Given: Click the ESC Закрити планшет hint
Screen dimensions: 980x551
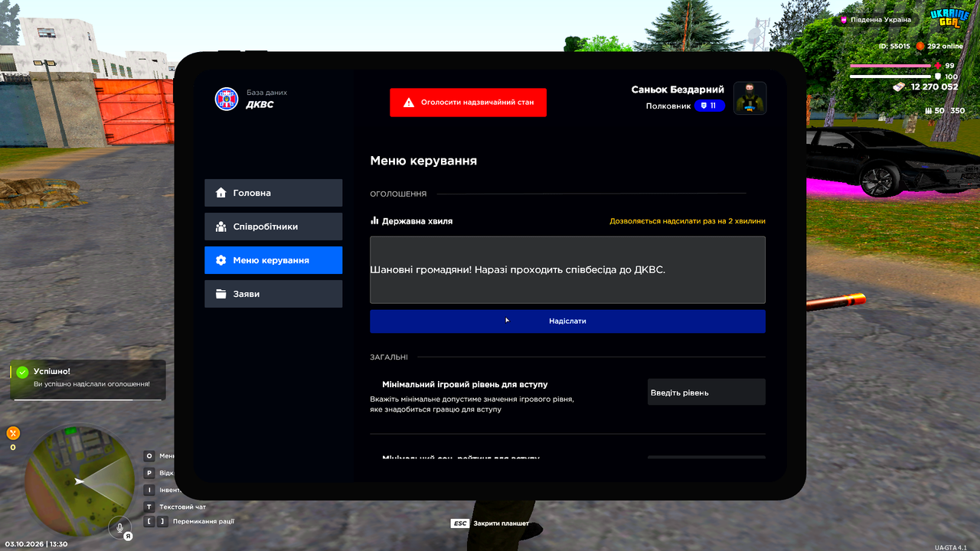Looking at the screenshot, I should (490, 523).
